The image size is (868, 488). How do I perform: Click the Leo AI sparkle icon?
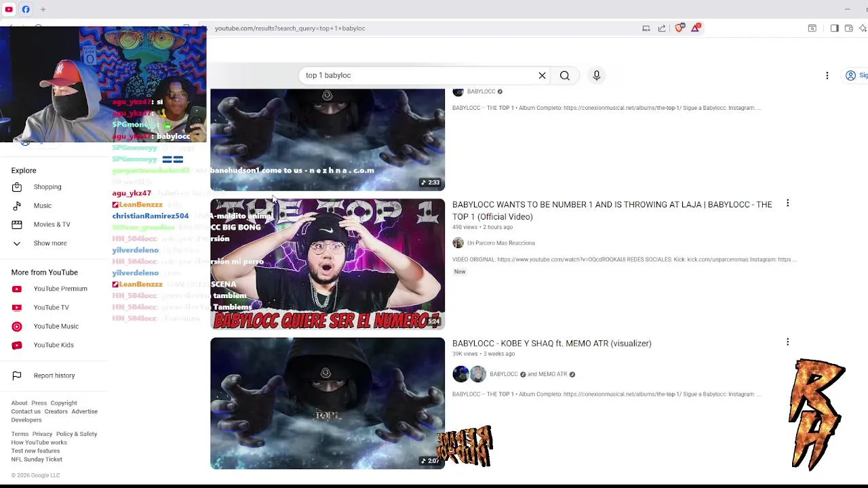click(x=863, y=28)
